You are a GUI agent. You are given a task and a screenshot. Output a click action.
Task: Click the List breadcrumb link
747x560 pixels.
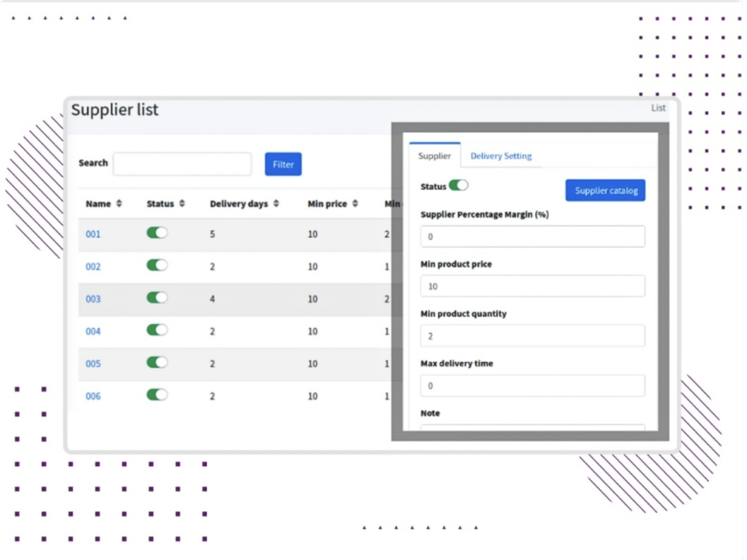point(658,108)
